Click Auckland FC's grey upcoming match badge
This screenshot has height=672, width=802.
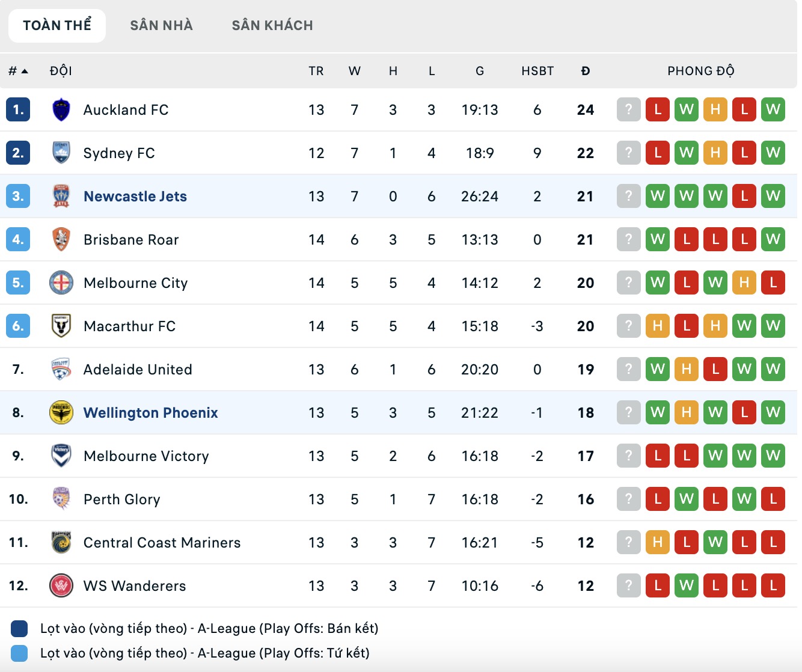pos(629,110)
